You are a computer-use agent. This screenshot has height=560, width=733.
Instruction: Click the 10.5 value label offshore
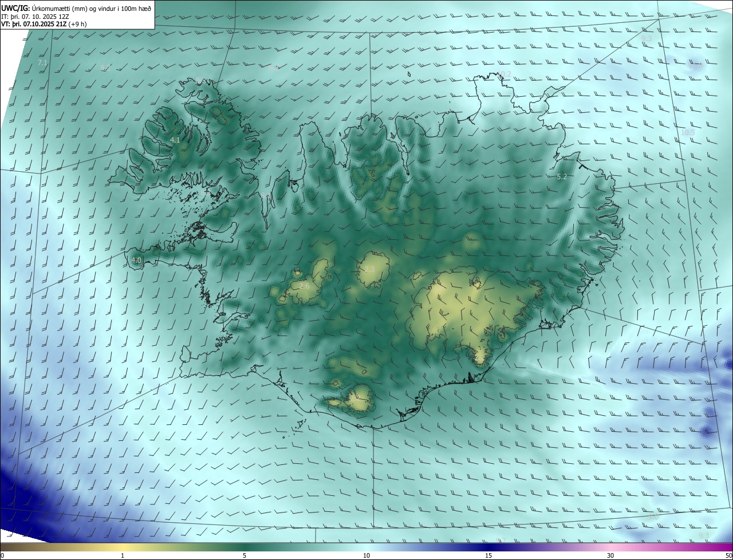[688, 133]
